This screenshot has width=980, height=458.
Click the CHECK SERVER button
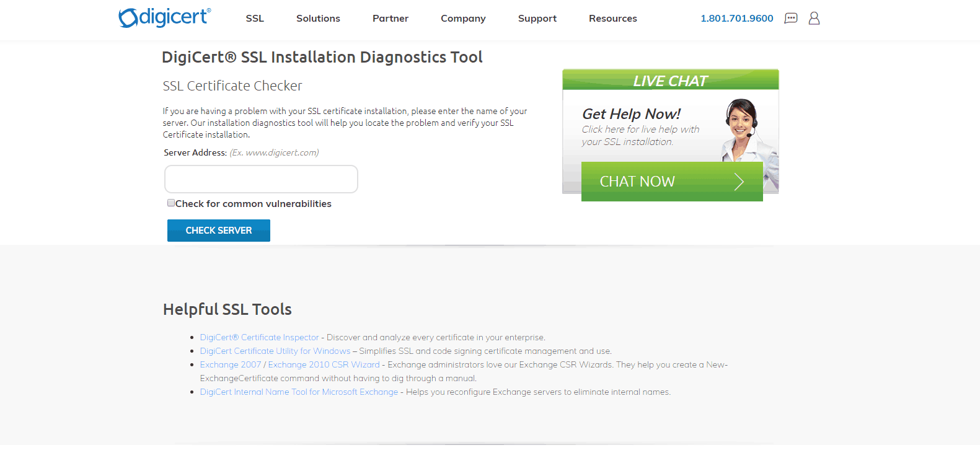click(219, 231)
